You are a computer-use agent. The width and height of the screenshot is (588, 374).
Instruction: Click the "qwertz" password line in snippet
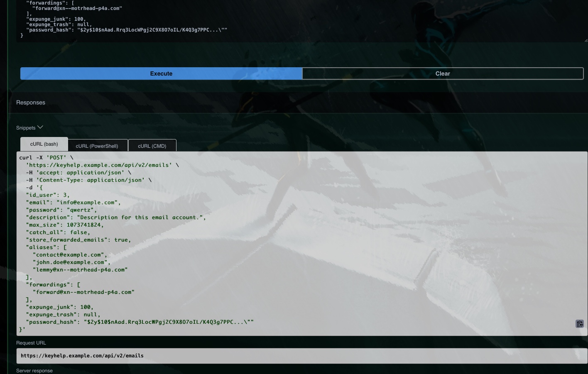pyautogui.click(x=61, y=210)
